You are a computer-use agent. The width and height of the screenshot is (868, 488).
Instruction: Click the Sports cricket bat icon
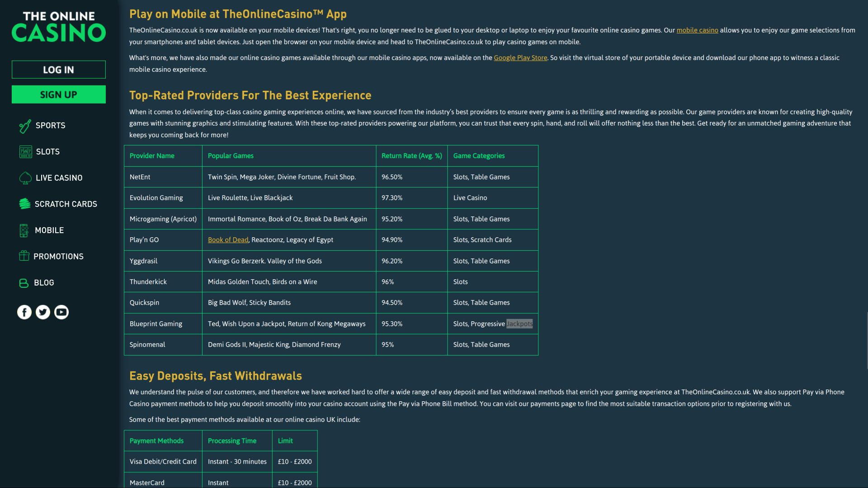pyautogui.click(x=25, y=126)
